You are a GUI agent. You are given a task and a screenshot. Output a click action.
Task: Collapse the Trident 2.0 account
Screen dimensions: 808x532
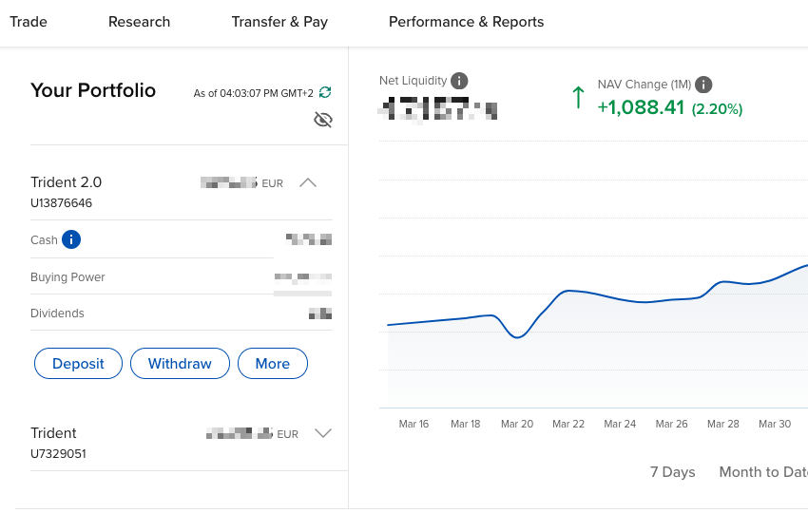308,182
